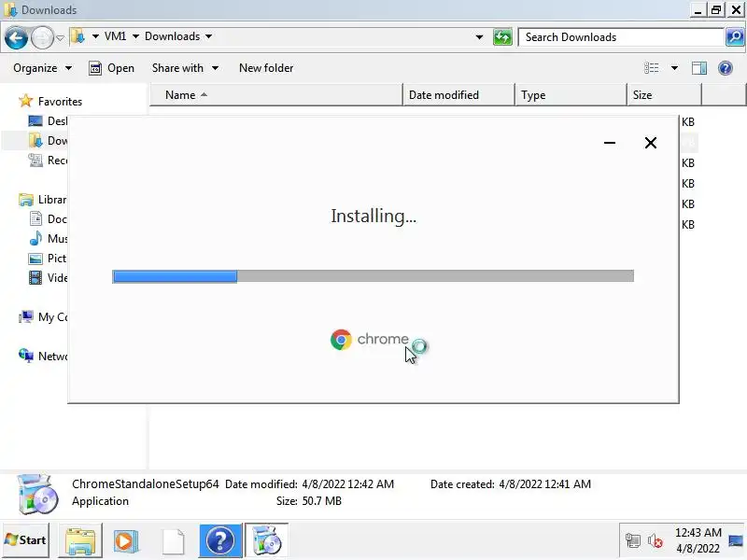Focus the Search Downloads field
Image resolution: width=747 pixels, height=560 pixels.
(x=621, y=37)
